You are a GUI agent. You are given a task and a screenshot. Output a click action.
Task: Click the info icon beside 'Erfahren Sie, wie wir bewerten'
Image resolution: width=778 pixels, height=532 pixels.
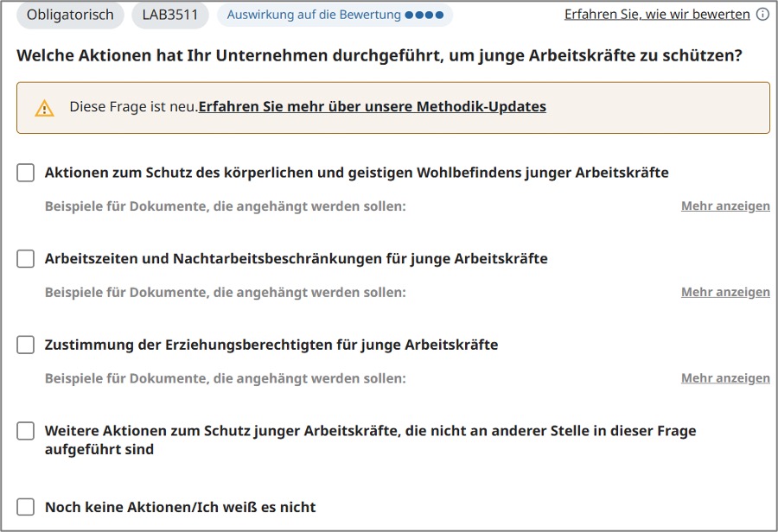click(762, 15)
